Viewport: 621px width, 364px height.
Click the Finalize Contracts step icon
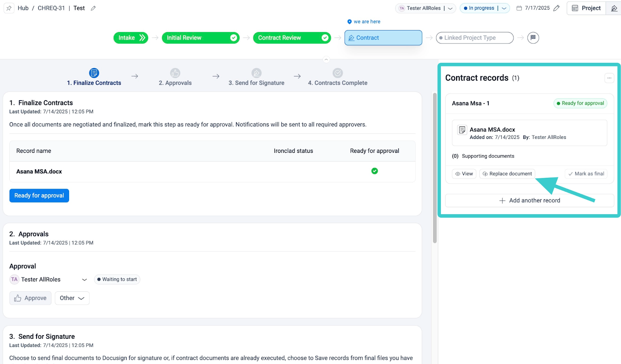[x=94, y=73]
